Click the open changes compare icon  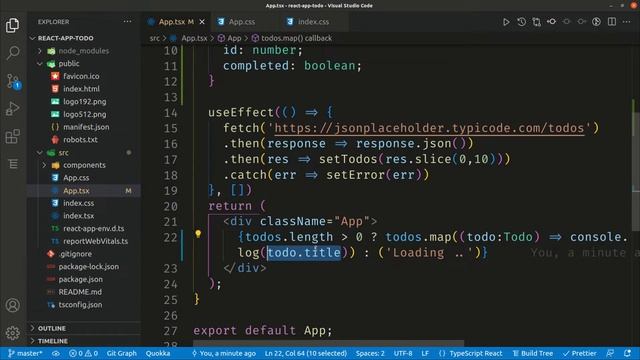pos(536,22)
